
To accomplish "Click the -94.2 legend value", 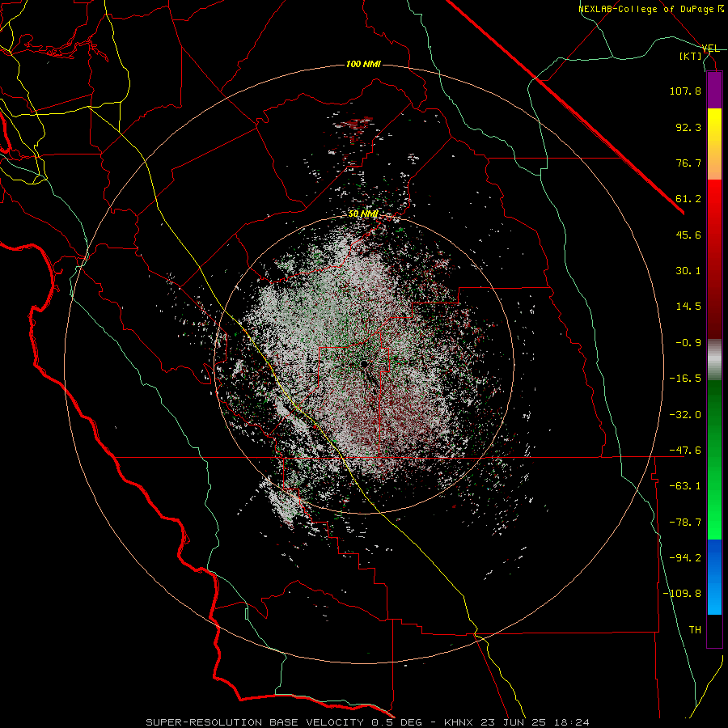I will click(685, 558).
